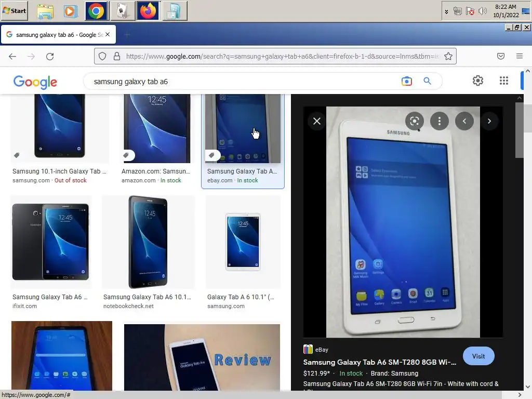Screen dimensions: 532x399
Task: Switch to Firefox in the taskbar
Action: coord(148,11)
